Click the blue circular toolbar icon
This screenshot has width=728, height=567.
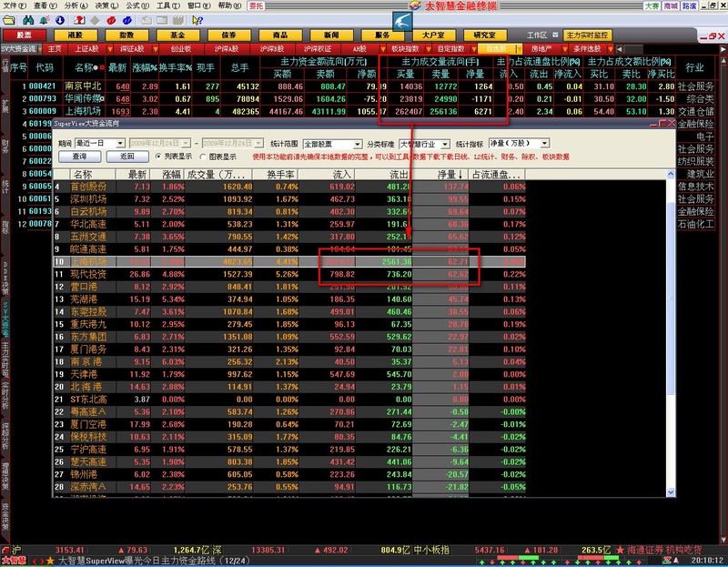(x=127, y=20)
